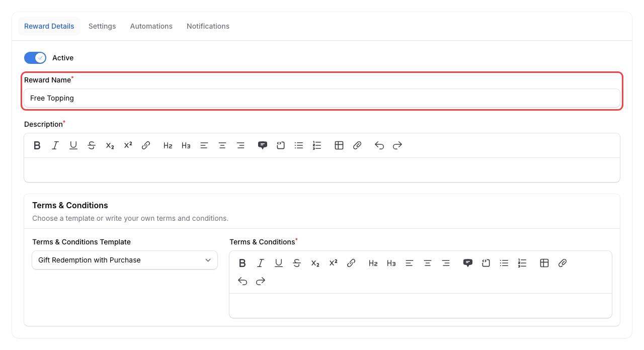644x350 pixels.
Task: Apply italic formatting in the Description toolbar
Action: coord(55,145)
